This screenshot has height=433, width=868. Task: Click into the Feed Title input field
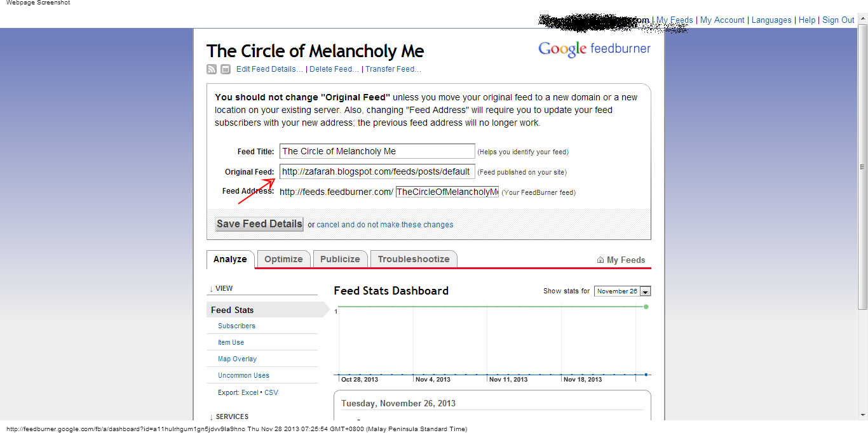[x=377, y=151]
